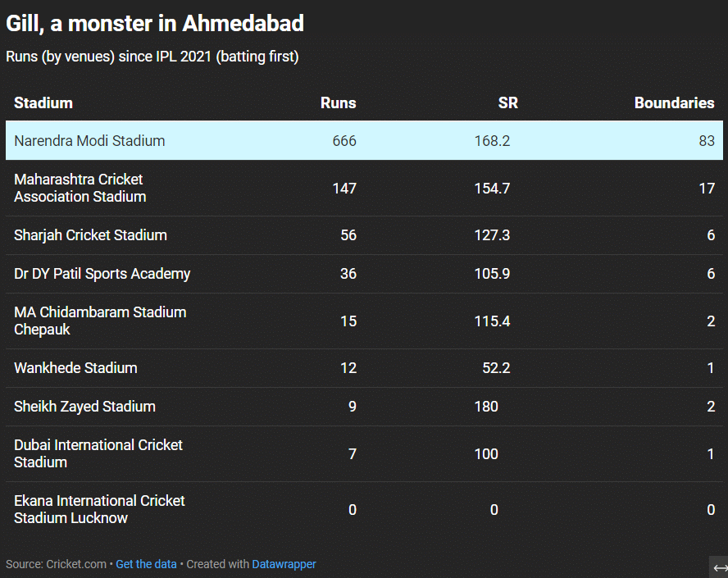Click the Maharashtra Cricket Association Stadium name
Screen dimensions: 728x578
point(80,188)
